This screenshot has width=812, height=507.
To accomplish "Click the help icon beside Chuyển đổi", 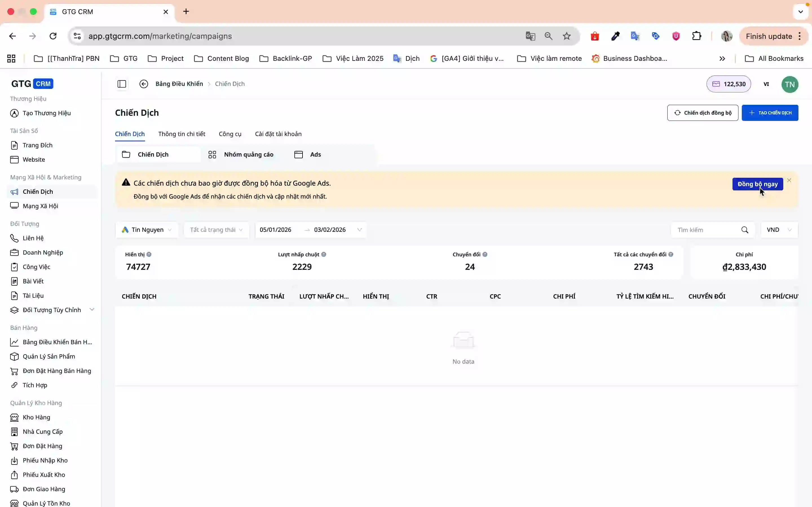I will pos(485,255).
